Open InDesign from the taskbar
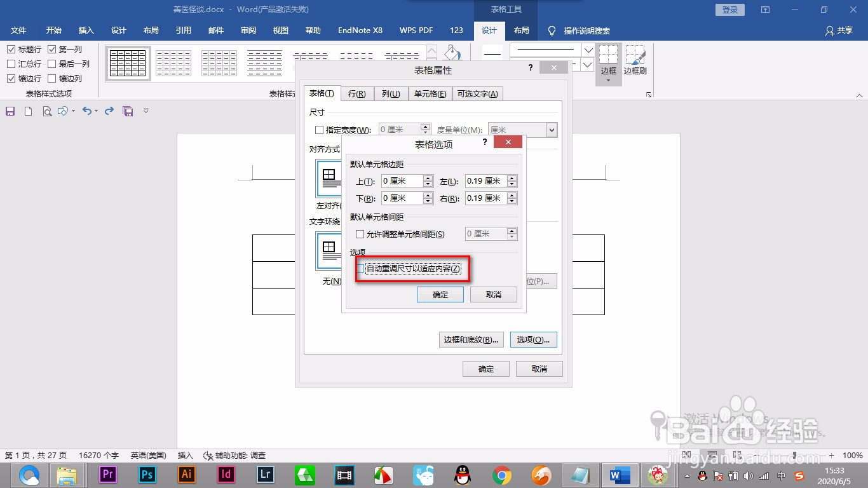Image resolution: width=868 pixels, height=488 pixels. click(x=226, y=475)
